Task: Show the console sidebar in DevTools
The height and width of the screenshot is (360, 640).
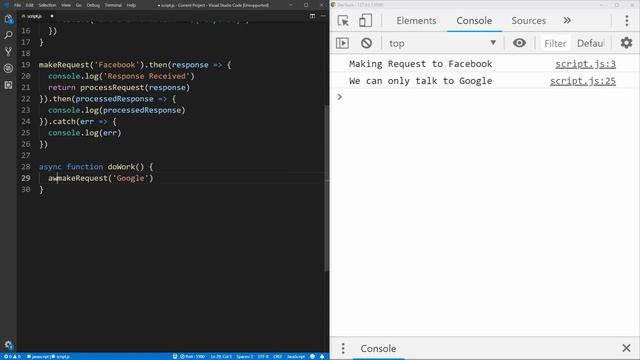Action: pos(342,43)
